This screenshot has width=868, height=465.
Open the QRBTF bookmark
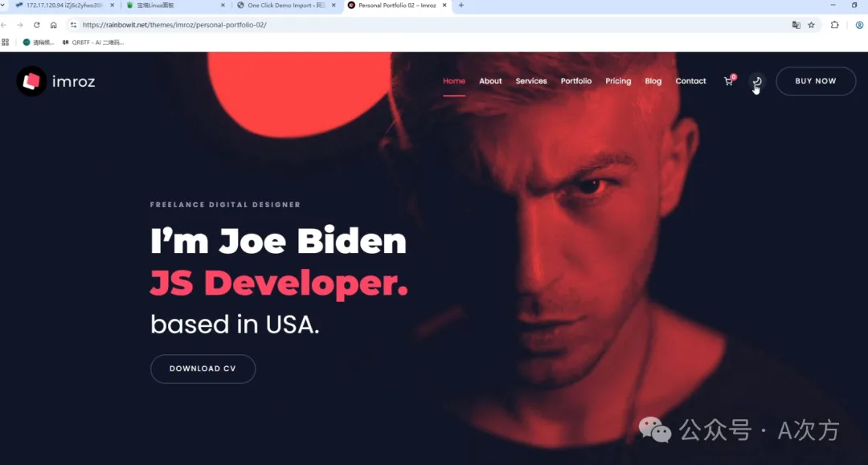click(x=93, y=42)
